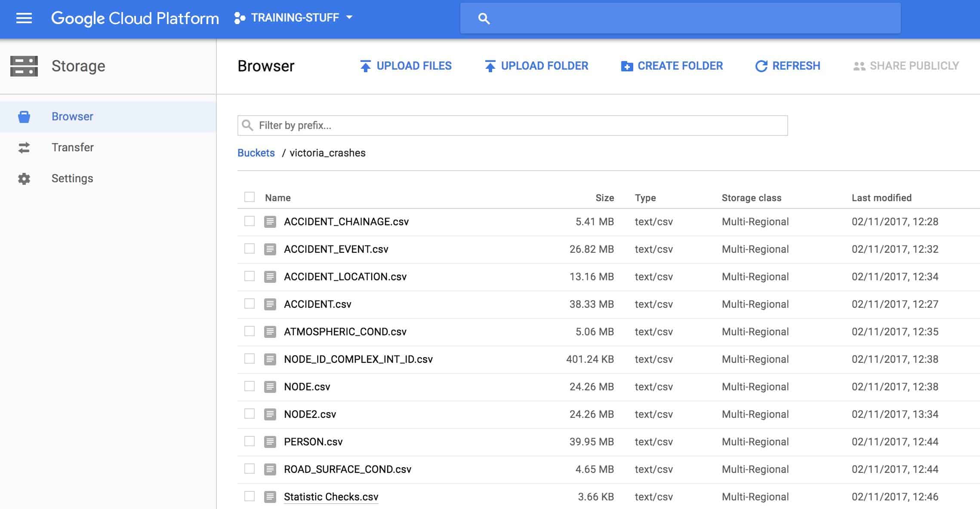Viewport: 980px width, 509px height.
Task: Open the ACCIDENT.csv file link
Action: (x=317, y=304)
